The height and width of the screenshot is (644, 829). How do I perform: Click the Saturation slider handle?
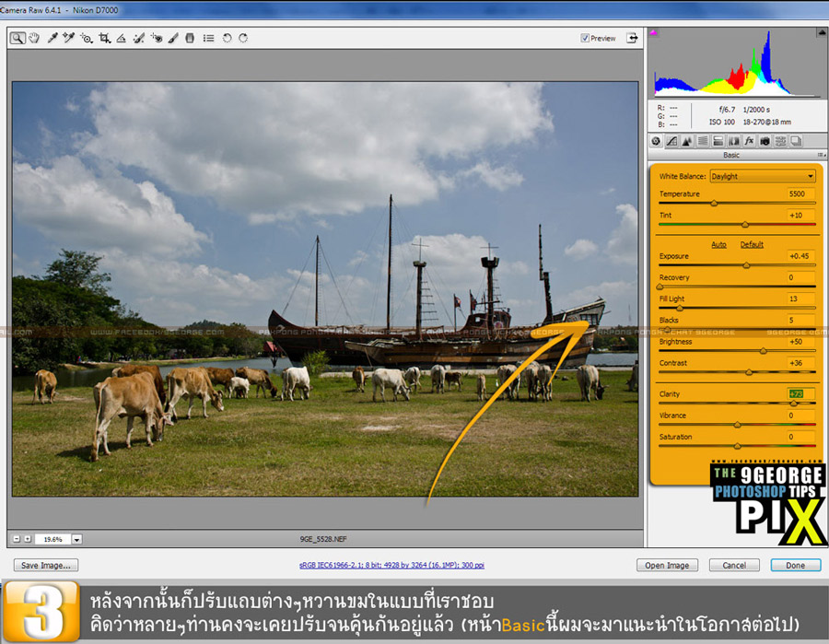(x=737, y=446)
